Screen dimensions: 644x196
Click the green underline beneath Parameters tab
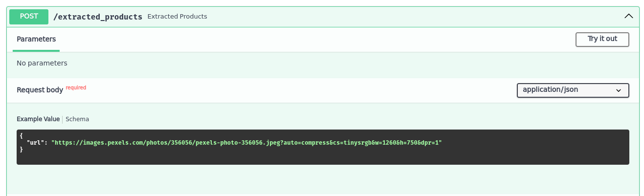click(36, 51)
